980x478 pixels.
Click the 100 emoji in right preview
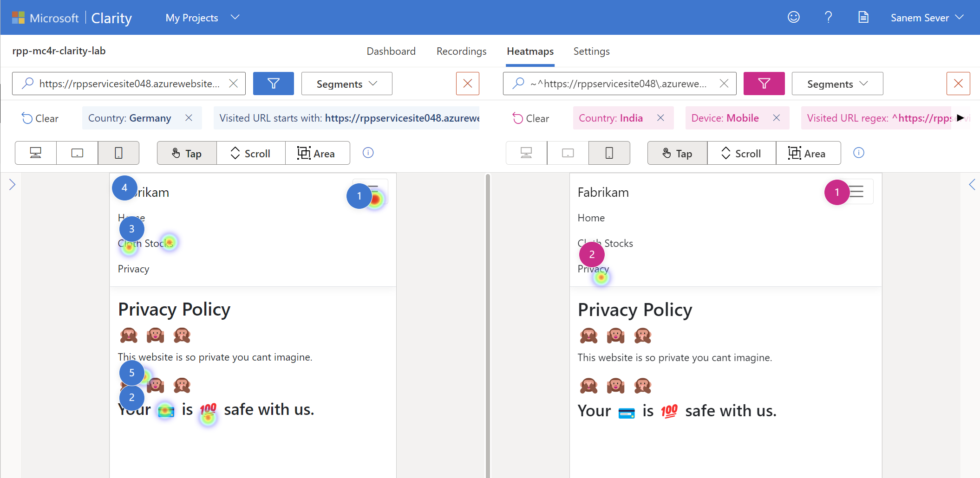click(x=669, y=411)
